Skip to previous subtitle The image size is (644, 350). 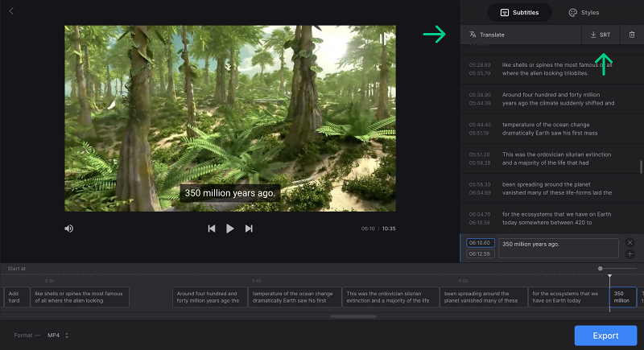click(212, 229)
